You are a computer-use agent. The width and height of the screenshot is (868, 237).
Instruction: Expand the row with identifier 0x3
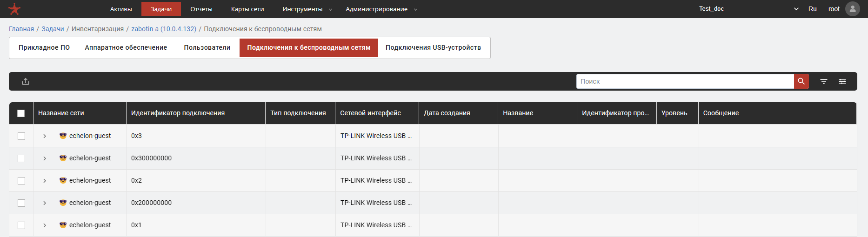tap(45, 136)
